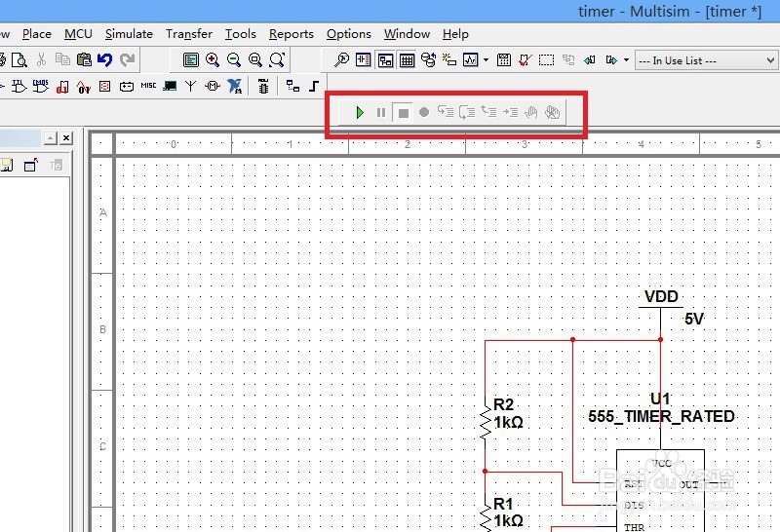Place a TTL component
The width and height of the screenshot is (780, 532).
19,87
